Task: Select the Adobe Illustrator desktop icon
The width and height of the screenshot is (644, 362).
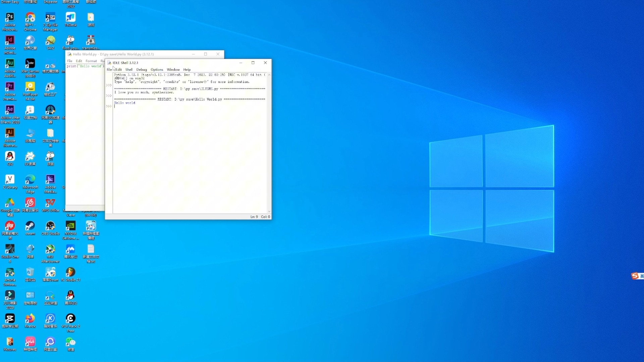Action: pos(10,137)
